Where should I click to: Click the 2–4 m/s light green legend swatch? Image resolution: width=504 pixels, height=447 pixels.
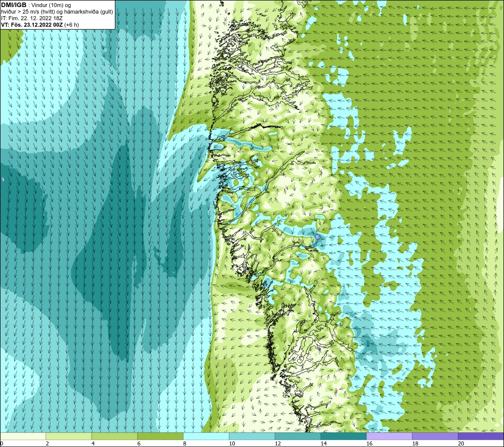(x=69, y=436)
